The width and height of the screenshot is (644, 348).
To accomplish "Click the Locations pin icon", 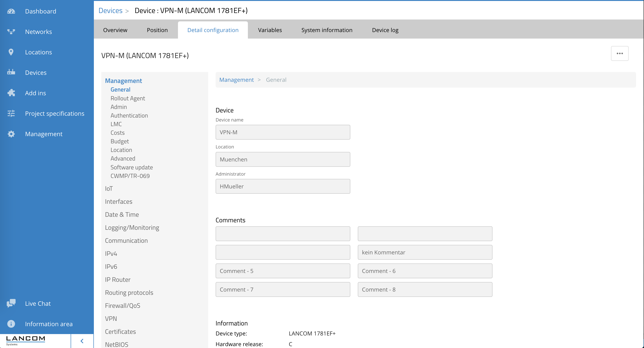I will pos(11,52).
